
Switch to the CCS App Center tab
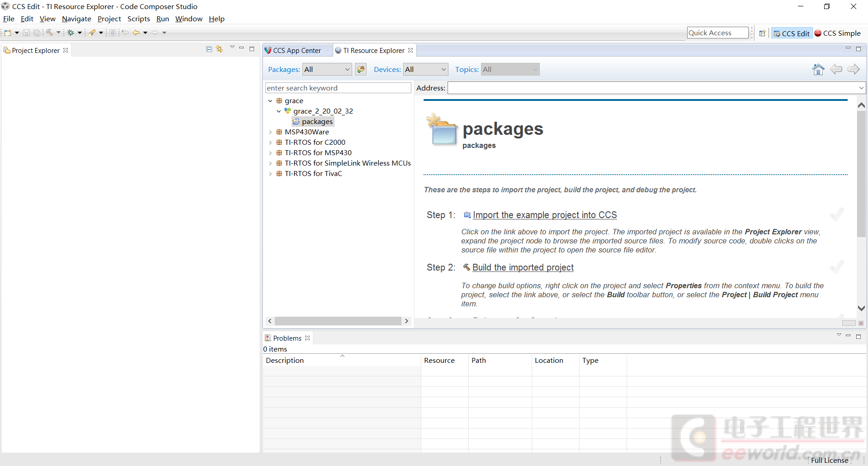[x=297, y=50]
